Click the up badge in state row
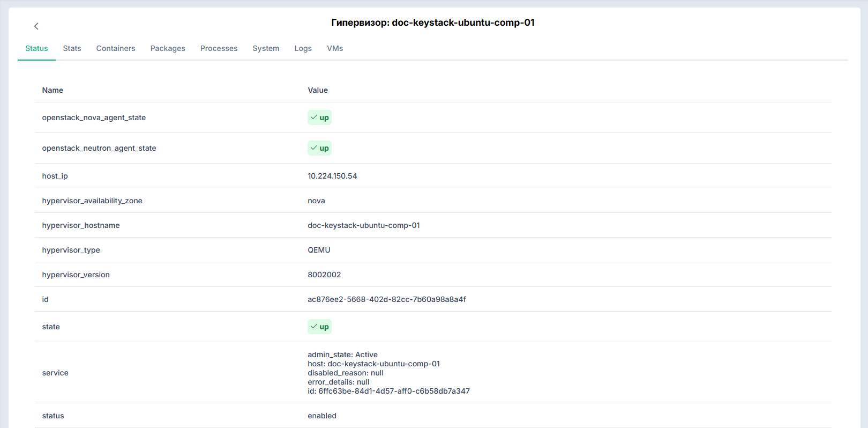This screenshot has height=428, width=868. [319, 327]
